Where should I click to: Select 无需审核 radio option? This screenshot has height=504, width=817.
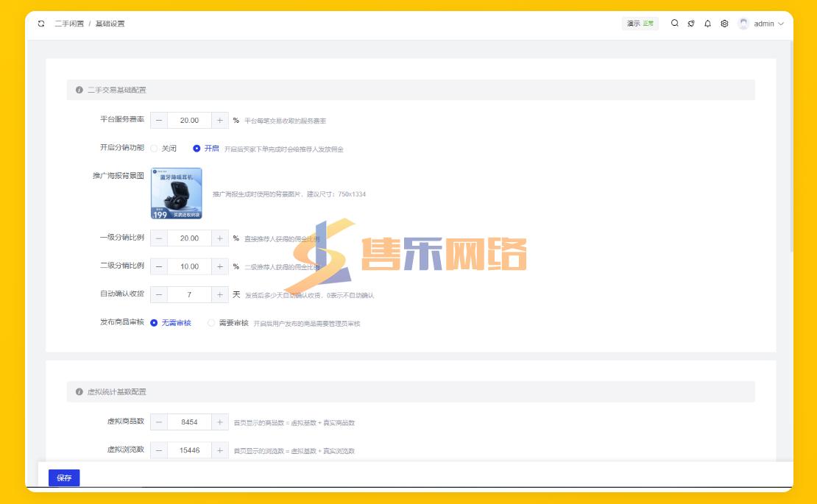point(155,323)
